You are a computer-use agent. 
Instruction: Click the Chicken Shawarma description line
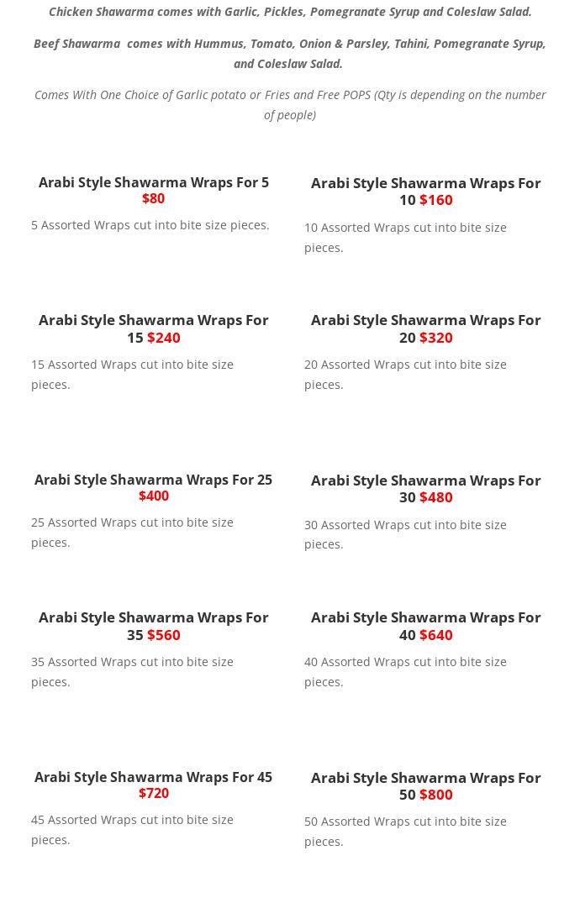[290, 12]
